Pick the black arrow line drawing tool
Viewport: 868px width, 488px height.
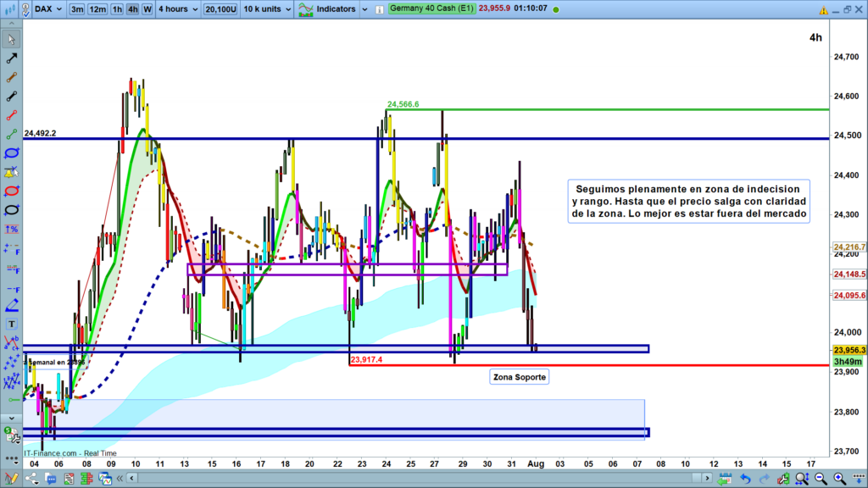point(11,58)
